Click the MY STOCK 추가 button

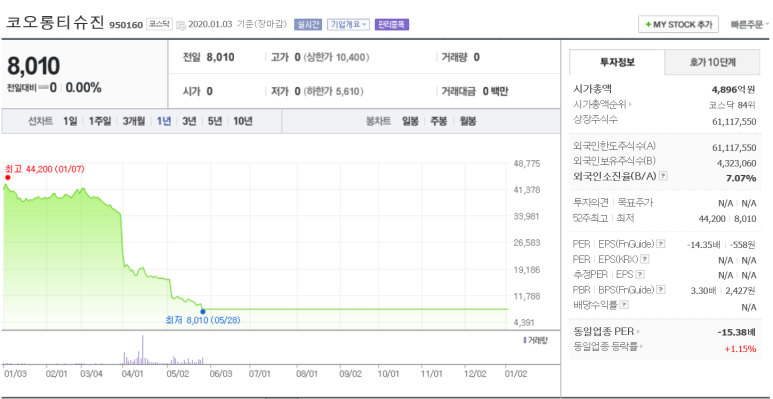[x=678, y=24]
